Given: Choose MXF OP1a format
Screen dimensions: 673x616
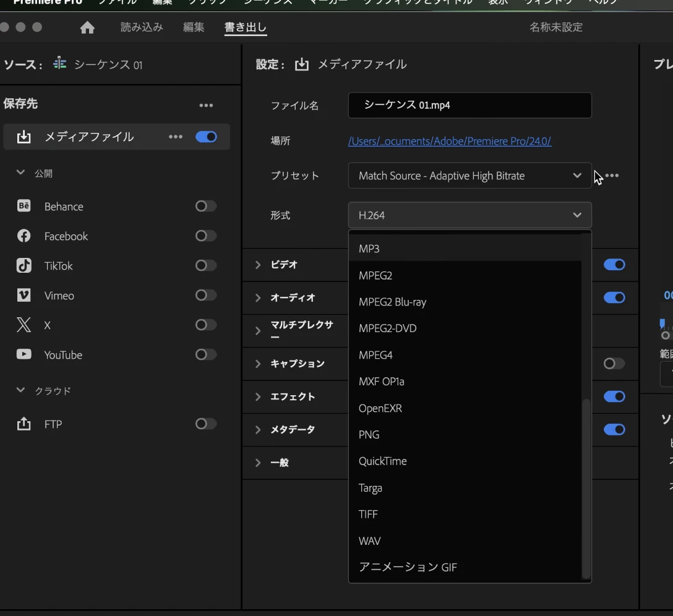Looking at the screenshot, I should pyautogui.click(x=465, y=382).
